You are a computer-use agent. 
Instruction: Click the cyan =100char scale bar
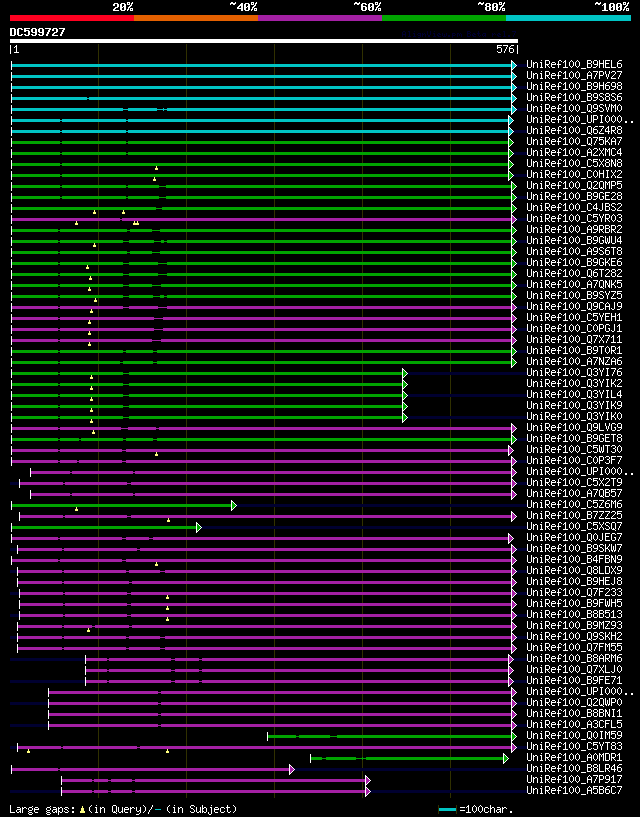pyautogui.click(x=448, y=810)
